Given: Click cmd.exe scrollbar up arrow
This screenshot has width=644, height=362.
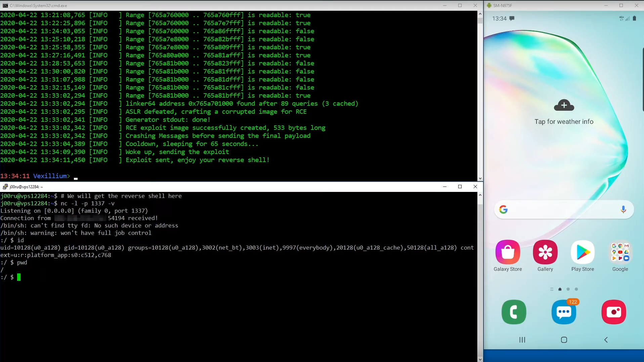Looking at the screenshot, I should (x=480, y=14).
